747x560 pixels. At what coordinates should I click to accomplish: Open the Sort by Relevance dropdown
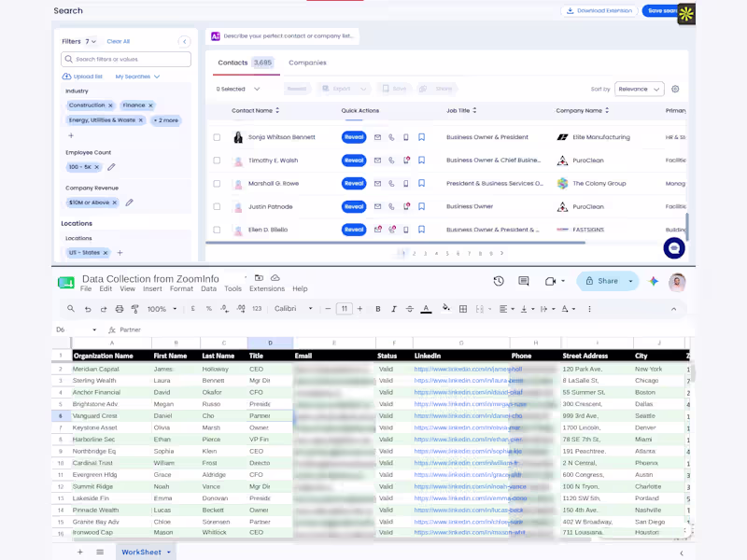click(639, 89)
